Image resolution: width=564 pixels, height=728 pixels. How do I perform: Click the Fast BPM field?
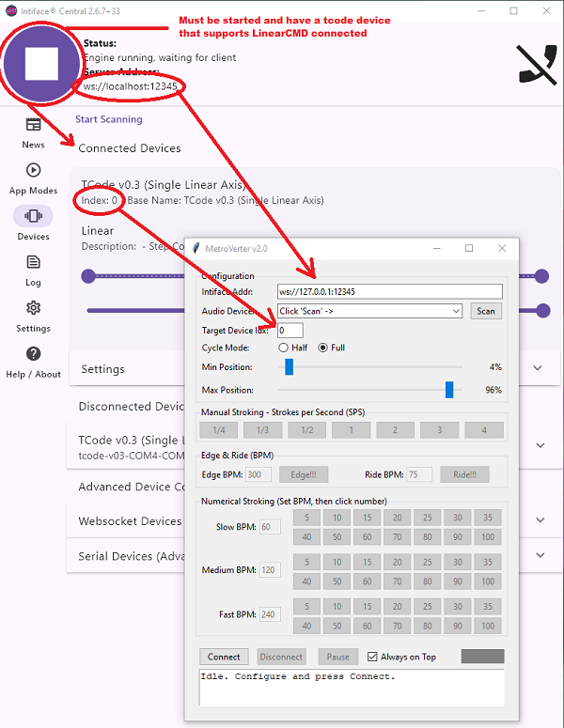point(270,614)
